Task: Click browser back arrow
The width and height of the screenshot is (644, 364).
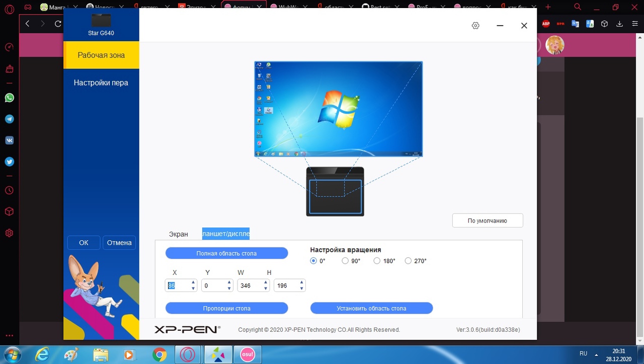Action: click(x=28, y=24)
